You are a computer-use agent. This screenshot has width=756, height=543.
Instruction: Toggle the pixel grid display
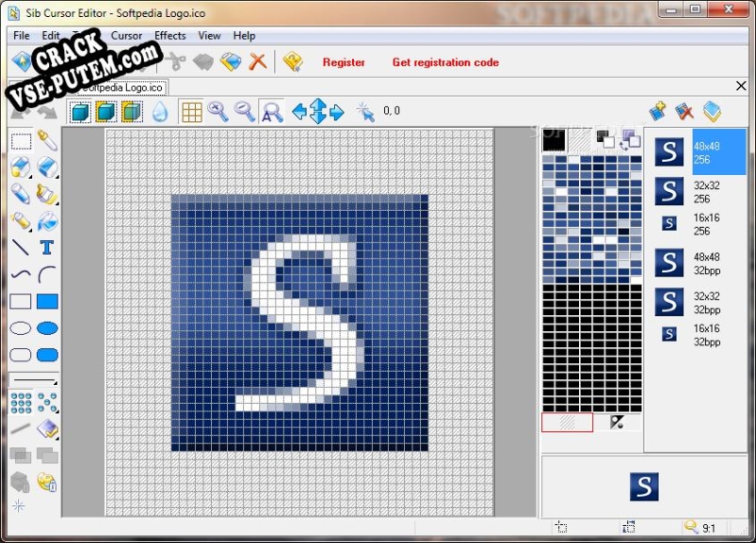click(x=191, y=112)
